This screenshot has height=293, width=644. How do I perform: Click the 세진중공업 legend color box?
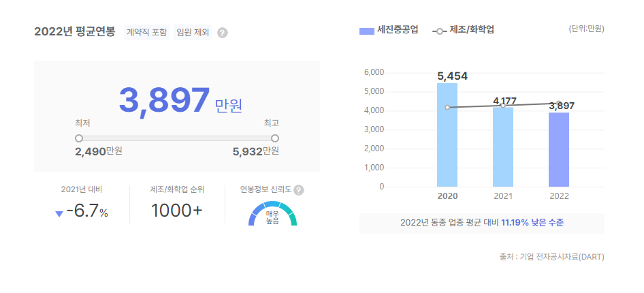click(x=366, y=31)
